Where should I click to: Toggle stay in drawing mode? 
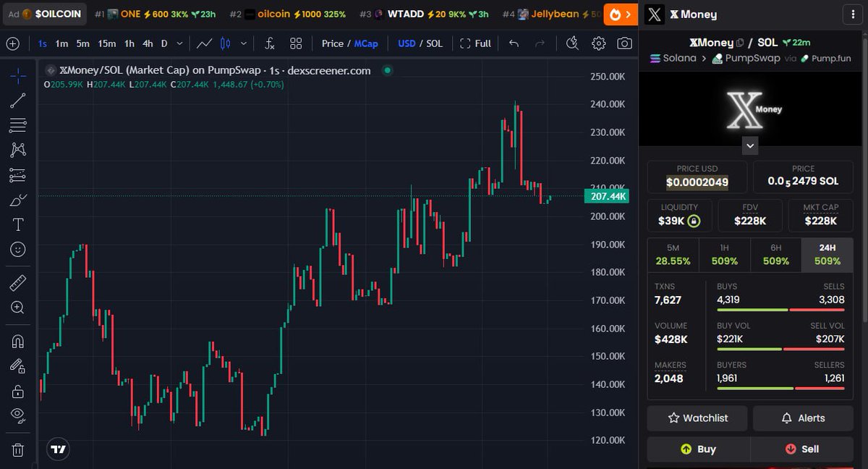(18, 366)
